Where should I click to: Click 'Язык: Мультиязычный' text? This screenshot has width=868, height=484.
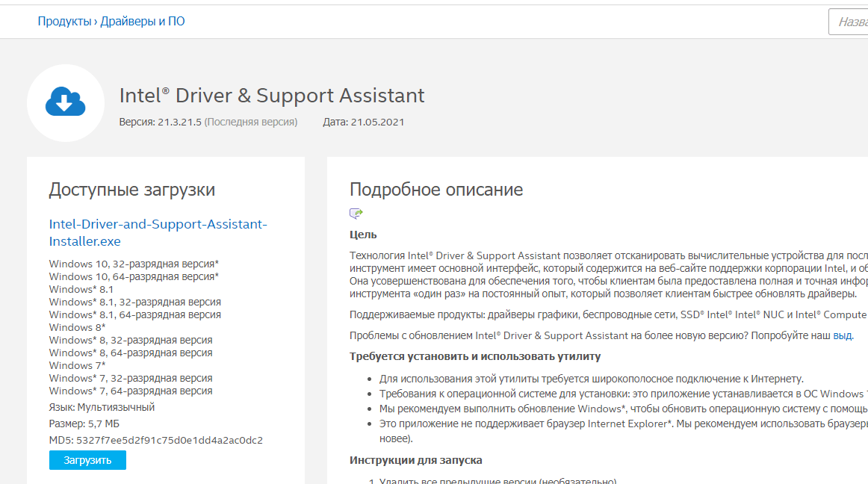point(102,407)
